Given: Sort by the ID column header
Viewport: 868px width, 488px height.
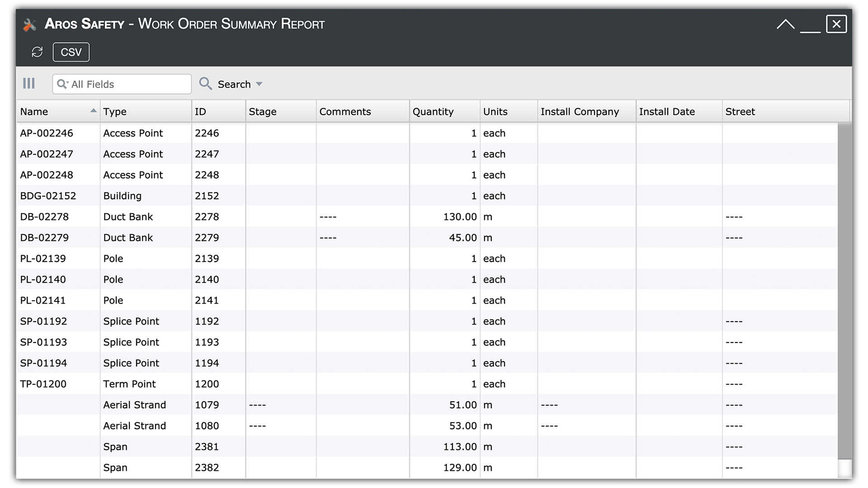Looking at the screenshot, I should click(x=218, y=112).
